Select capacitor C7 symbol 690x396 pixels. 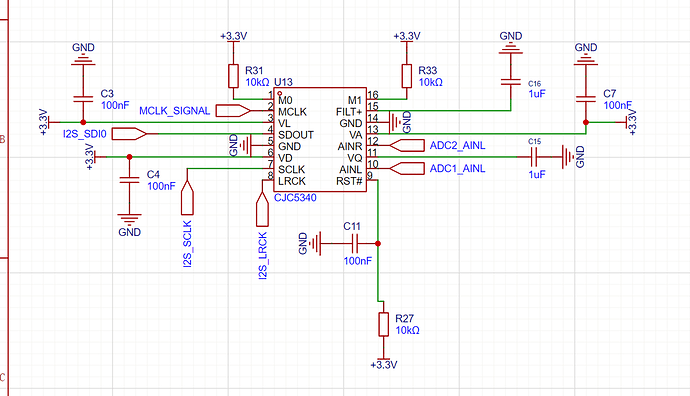(x=586, y=99)
